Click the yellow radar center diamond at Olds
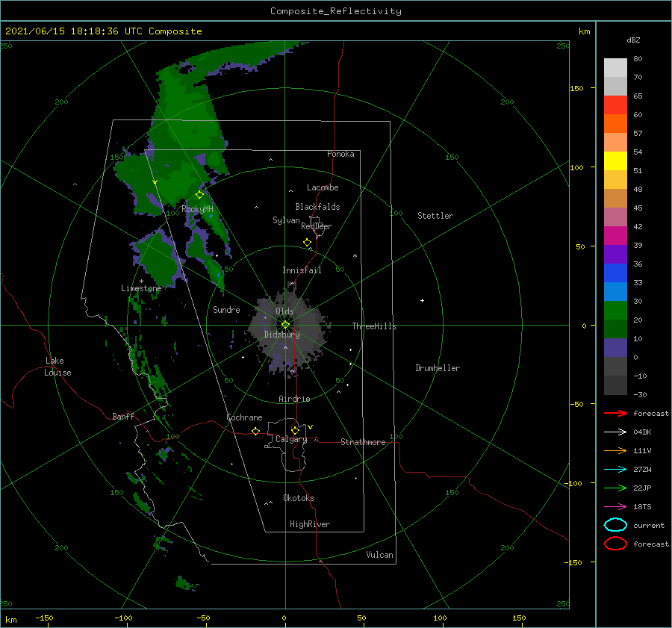 coord(285,325)
